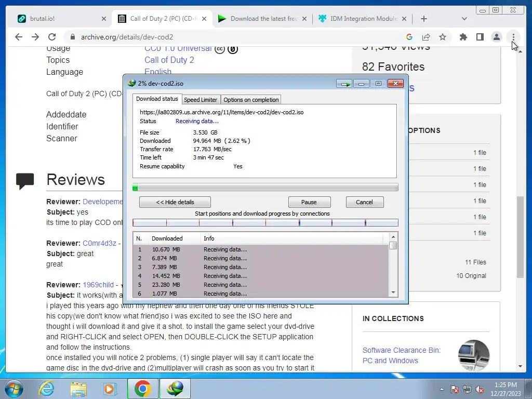Click the IDM green arrow title bar button
The width and height of the screenshot is (532, 399).
[x=344, y=84]
